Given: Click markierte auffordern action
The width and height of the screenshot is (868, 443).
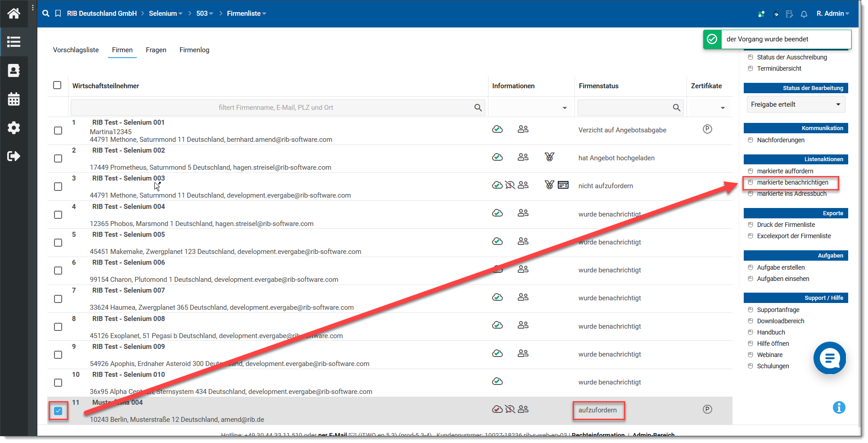Looking at the screenshot, I should click(785, 171).
